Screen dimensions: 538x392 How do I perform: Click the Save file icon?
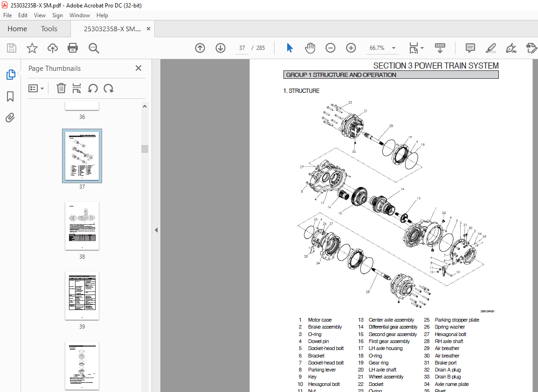click(x=12, y=48)
